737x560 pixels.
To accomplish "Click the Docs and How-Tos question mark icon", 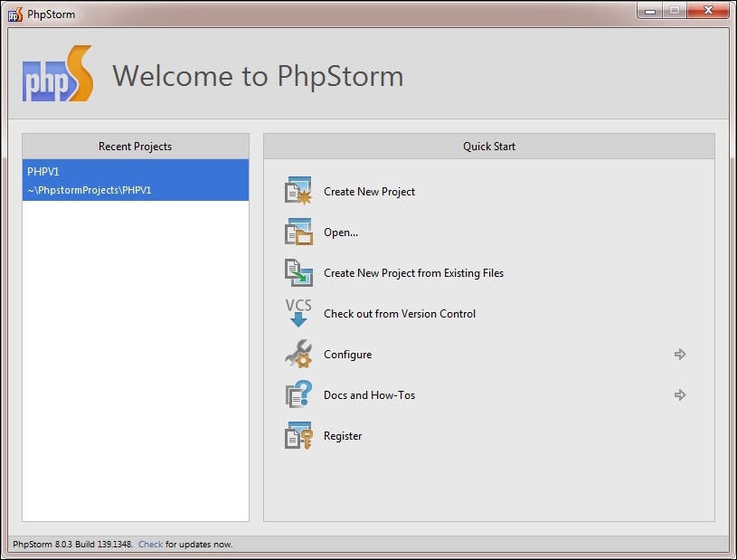I will [x=298, y=394].
